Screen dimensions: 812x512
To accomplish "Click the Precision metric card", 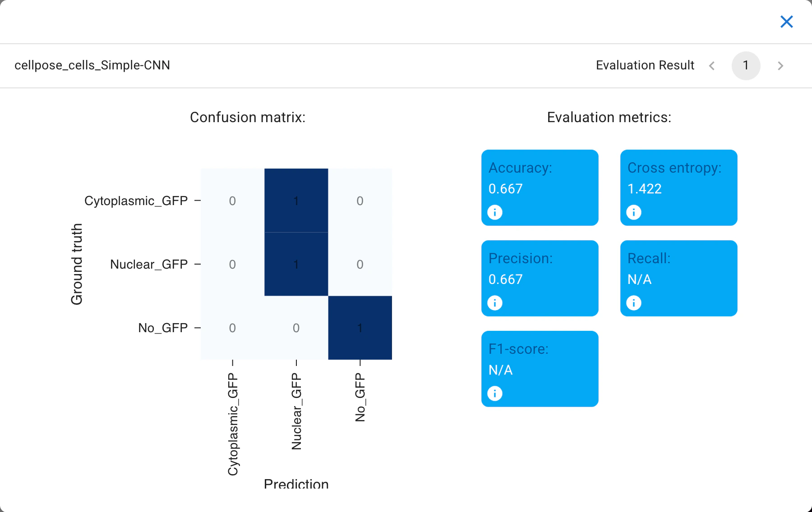I will [540, 278].
